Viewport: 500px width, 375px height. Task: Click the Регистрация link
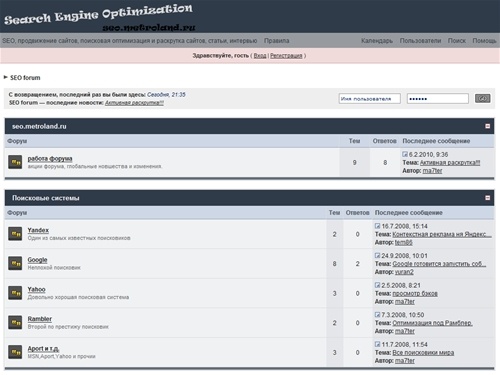coord(286,56)
